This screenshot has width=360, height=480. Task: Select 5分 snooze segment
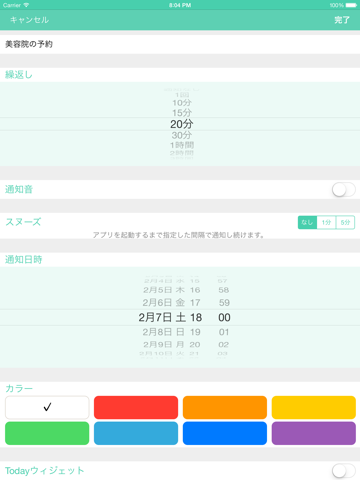[x=345, y=222]
